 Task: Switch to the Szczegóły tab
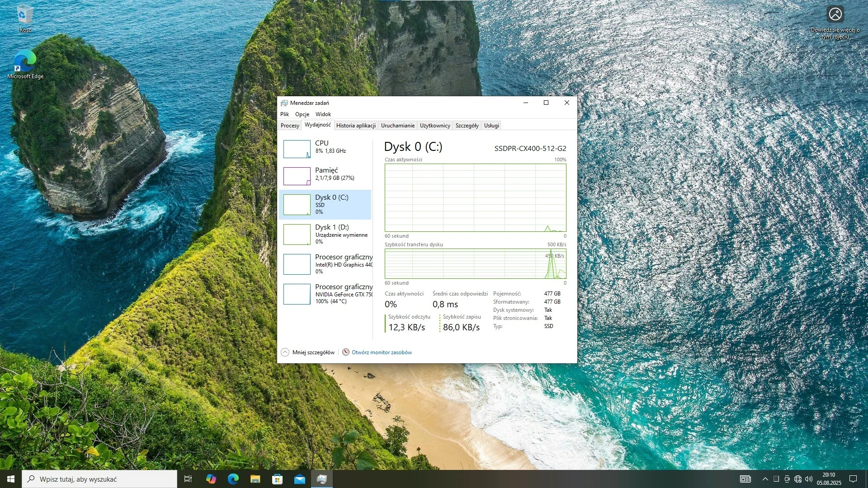click(467, 126)
